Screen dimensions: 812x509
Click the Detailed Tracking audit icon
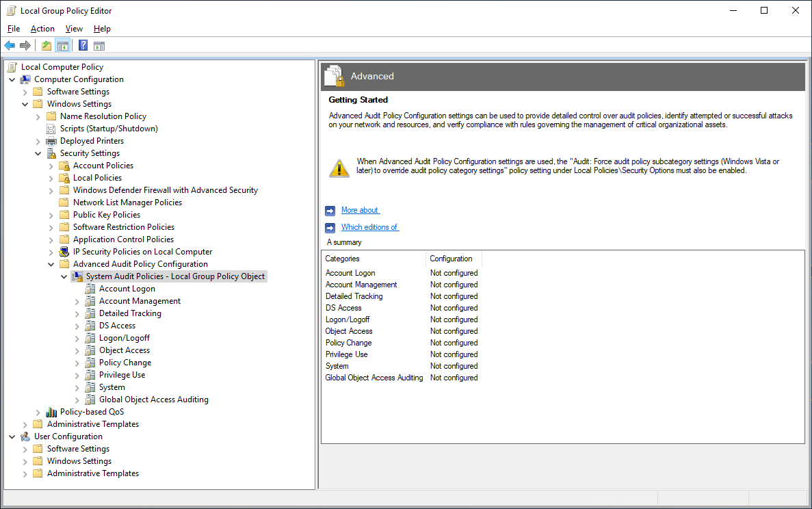point(90,313)
